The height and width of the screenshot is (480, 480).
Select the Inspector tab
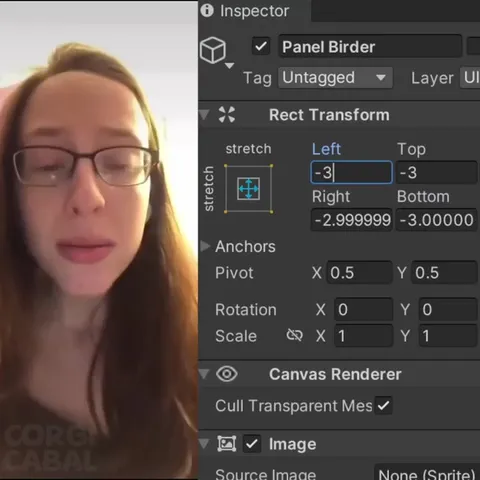[x=255, y=11]
